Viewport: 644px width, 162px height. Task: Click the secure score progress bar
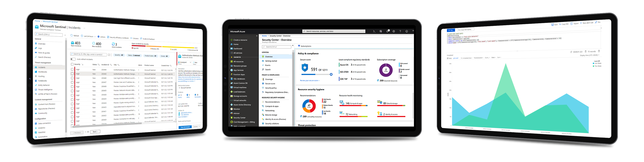(x=317, y=74)
